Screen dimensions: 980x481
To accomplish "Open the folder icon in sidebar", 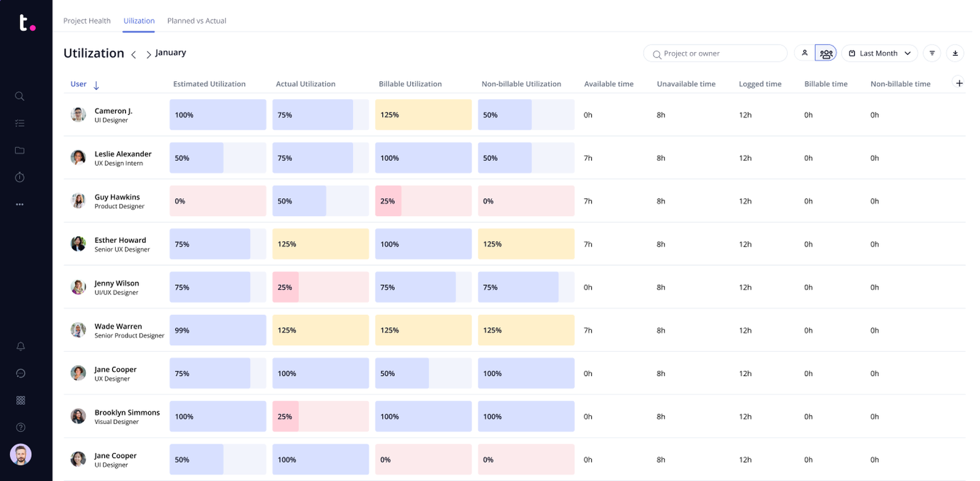I will tap(20, 151).
